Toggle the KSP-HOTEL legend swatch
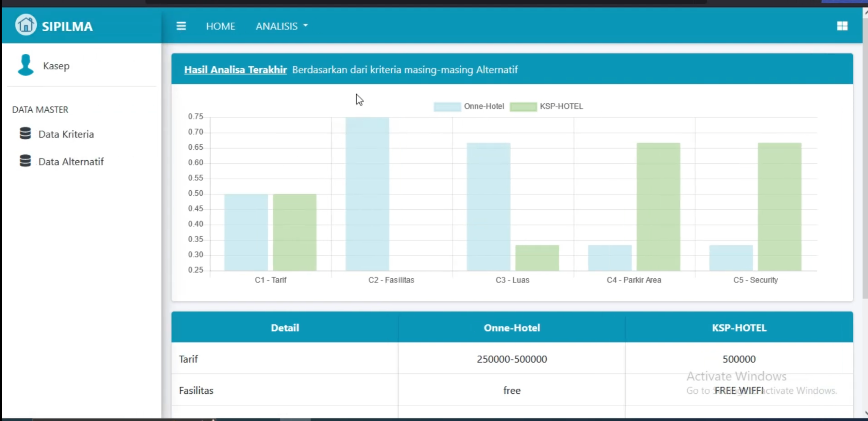The height and width of the screenshot is (421, 868). pos(523,107)
